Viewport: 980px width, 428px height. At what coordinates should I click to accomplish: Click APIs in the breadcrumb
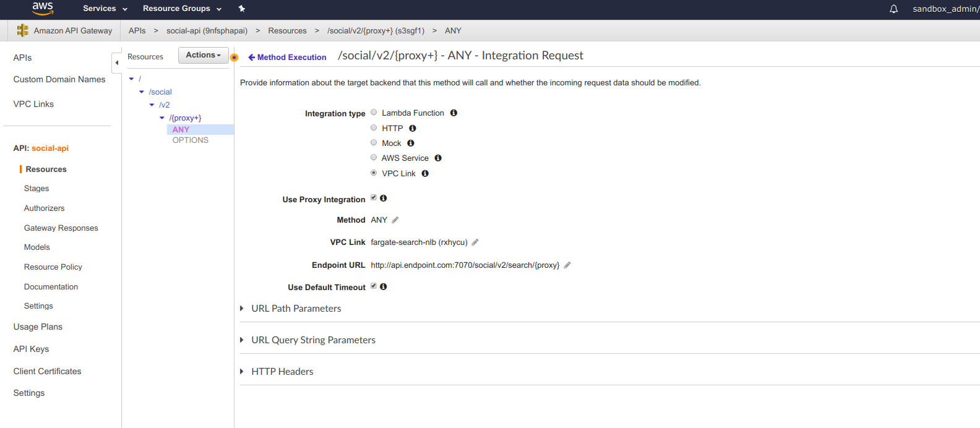137,31
